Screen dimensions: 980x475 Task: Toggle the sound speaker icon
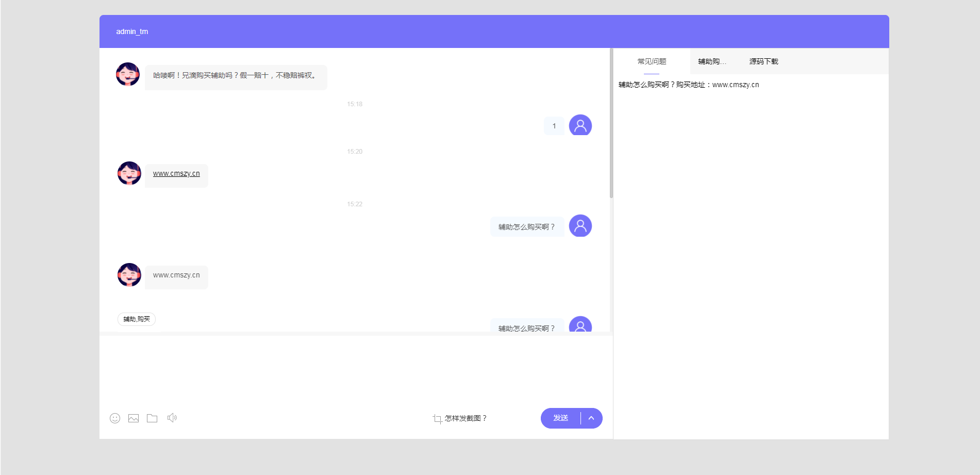point(172,418)
